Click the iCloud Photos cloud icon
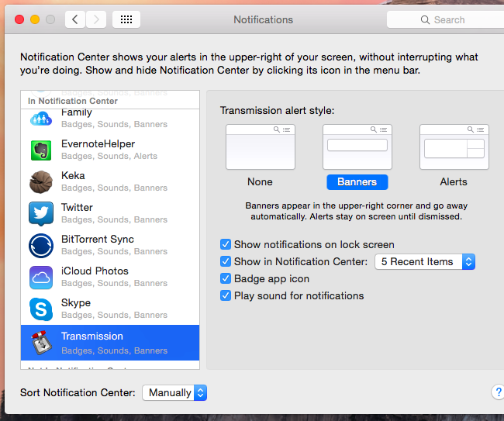Screen dimensions: 504x421 41,278
